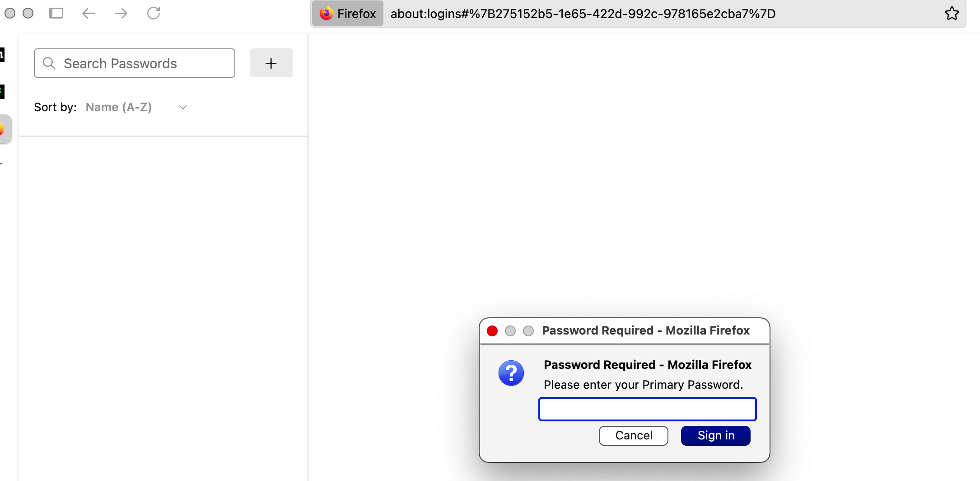The width and height of the screenshot is (980, 481).
Task: Go forward with the right arrow
Action: point(121,13)
